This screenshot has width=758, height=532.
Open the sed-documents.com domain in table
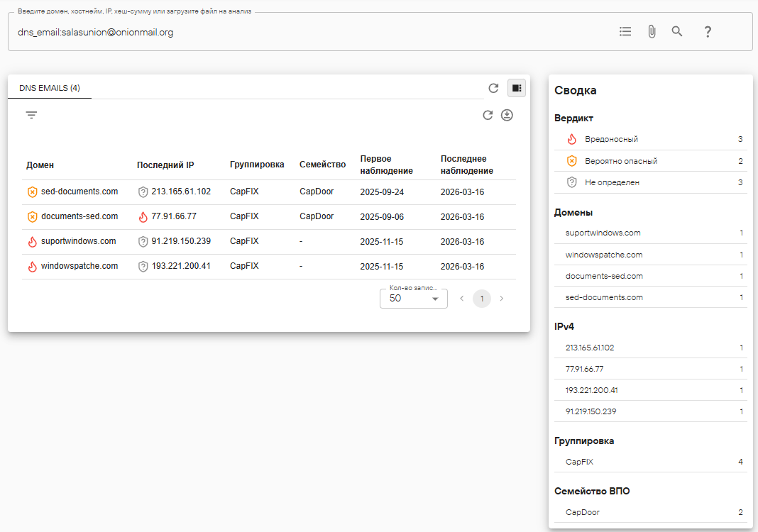click(79, 192)
